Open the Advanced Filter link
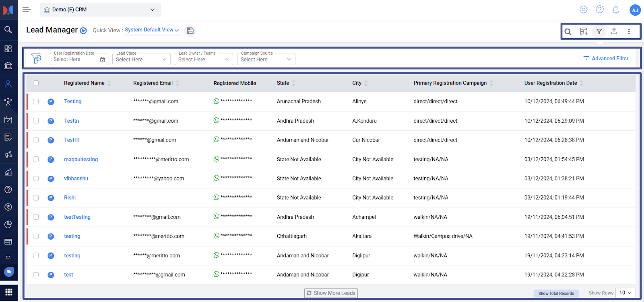644x302 pixels. click(606, 59)
